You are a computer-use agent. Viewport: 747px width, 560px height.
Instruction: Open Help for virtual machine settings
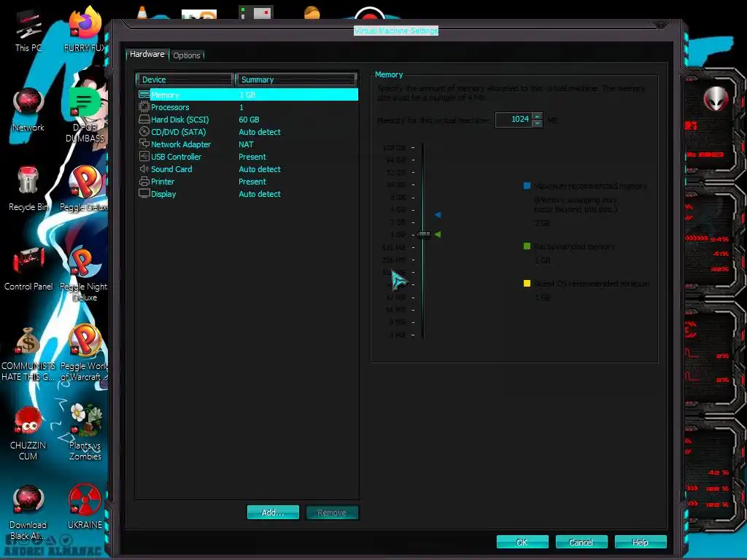click(x=640, y=542)
